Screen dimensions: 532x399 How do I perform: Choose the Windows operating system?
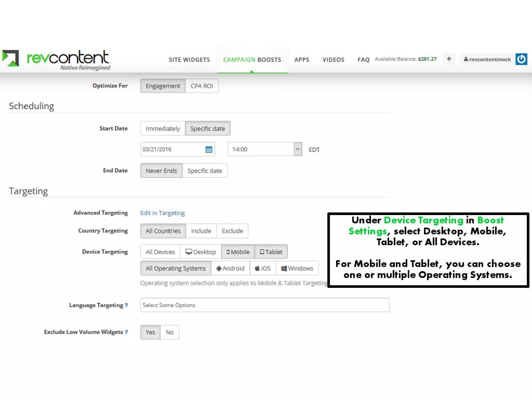297,268
